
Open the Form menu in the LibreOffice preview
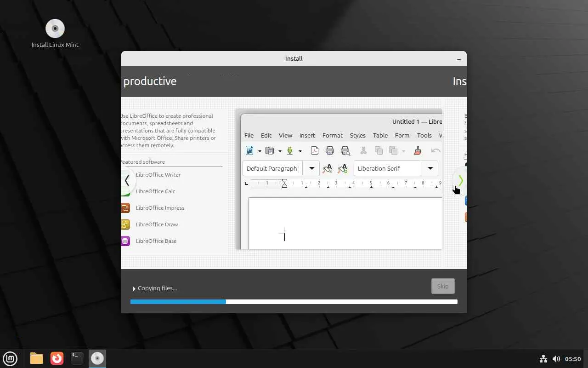[402, 135]
